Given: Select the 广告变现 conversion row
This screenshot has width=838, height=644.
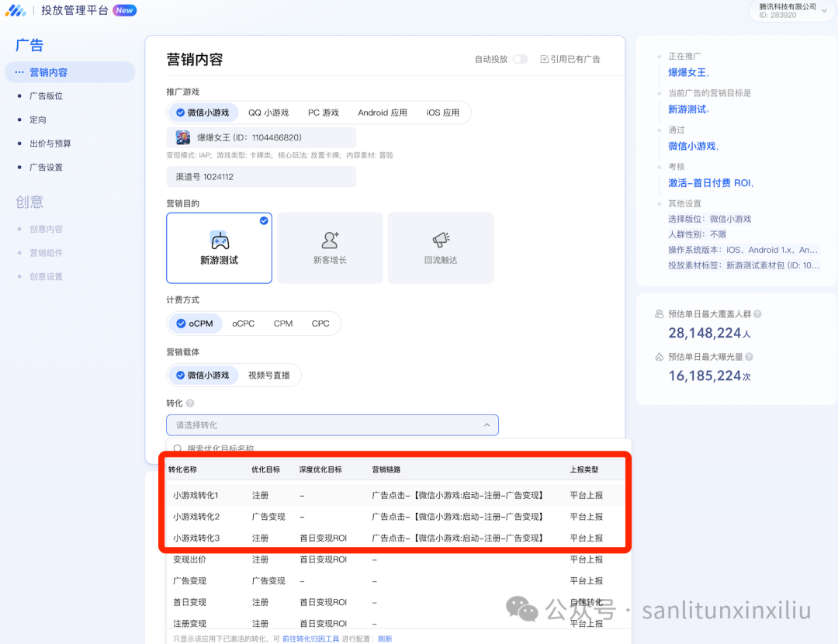Looking at the screenshot, I should coord(399,581).
